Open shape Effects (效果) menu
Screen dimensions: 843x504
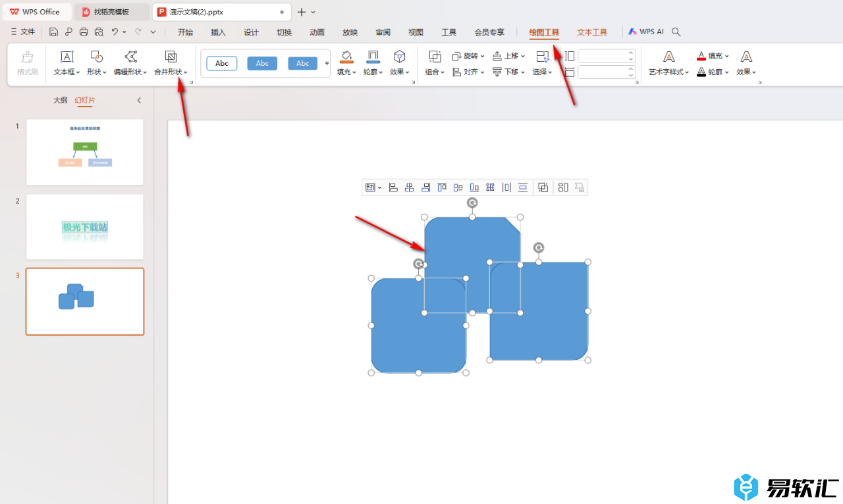pyautogui.click(x=399, y=64)
